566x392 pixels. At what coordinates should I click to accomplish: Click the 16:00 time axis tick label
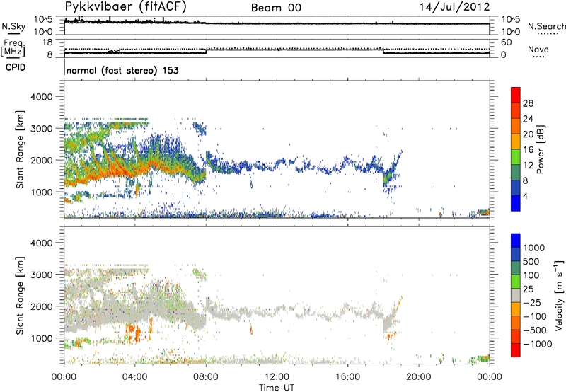coord(347,377)
